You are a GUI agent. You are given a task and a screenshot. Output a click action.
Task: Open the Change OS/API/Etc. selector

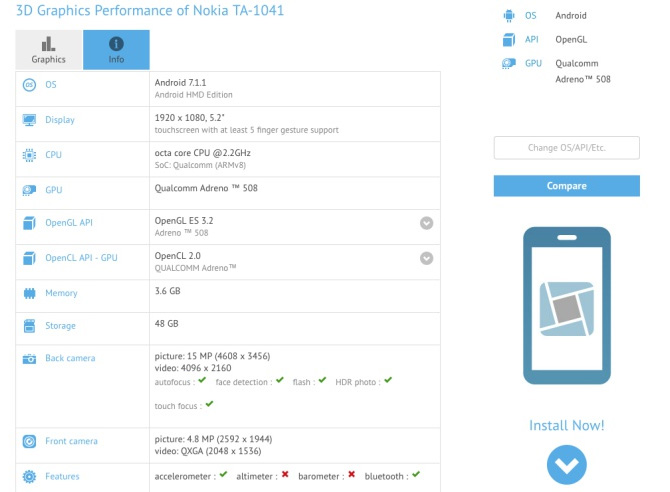pos(566,148)
